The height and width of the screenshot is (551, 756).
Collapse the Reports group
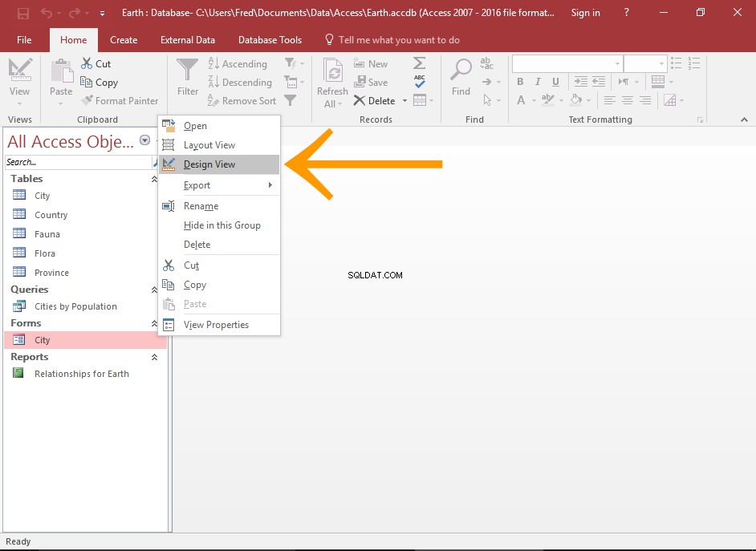click(154, 358)
